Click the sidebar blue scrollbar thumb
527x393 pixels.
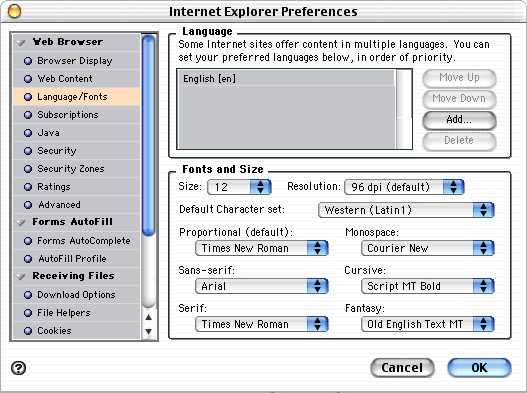[x=148, y=135]
